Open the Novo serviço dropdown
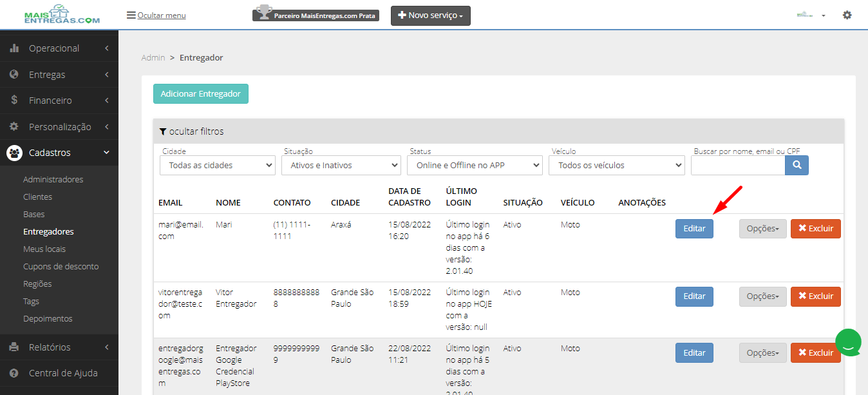 431,15
